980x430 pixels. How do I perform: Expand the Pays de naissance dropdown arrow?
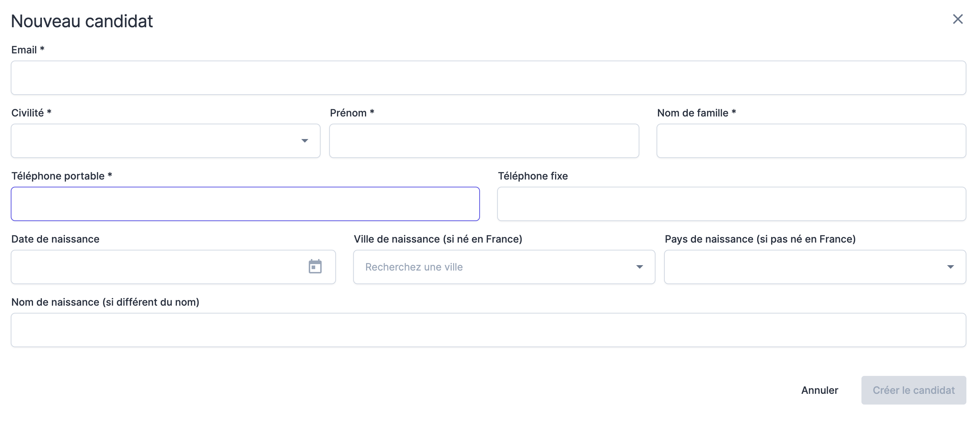click(x=950, y=267)
